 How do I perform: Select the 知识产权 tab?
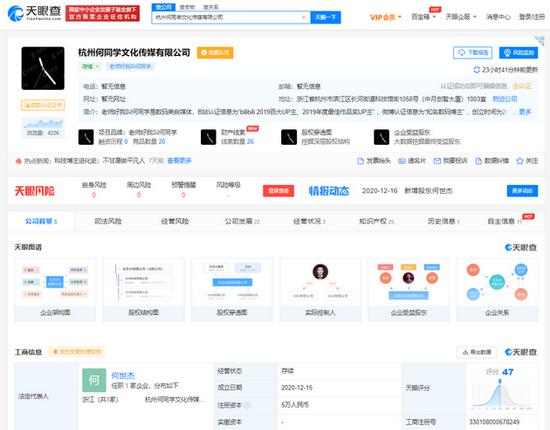click(x=376, y=221)
